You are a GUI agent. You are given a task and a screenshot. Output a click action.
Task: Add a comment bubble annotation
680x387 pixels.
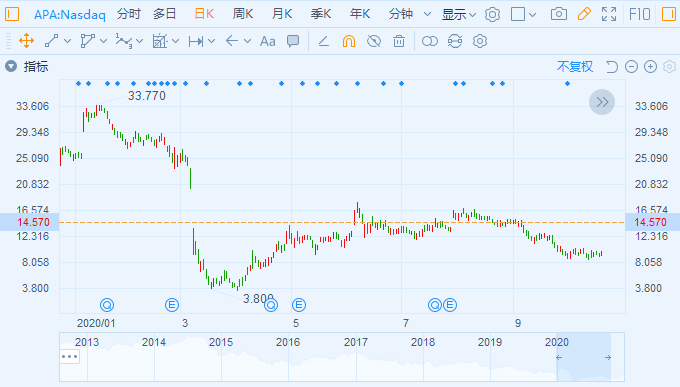(293, 41)
